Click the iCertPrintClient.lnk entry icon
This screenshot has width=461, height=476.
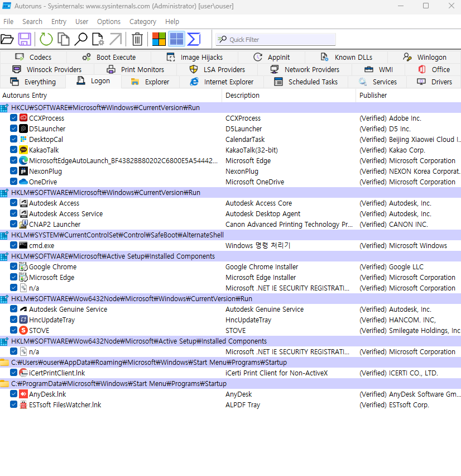[23, 373]
